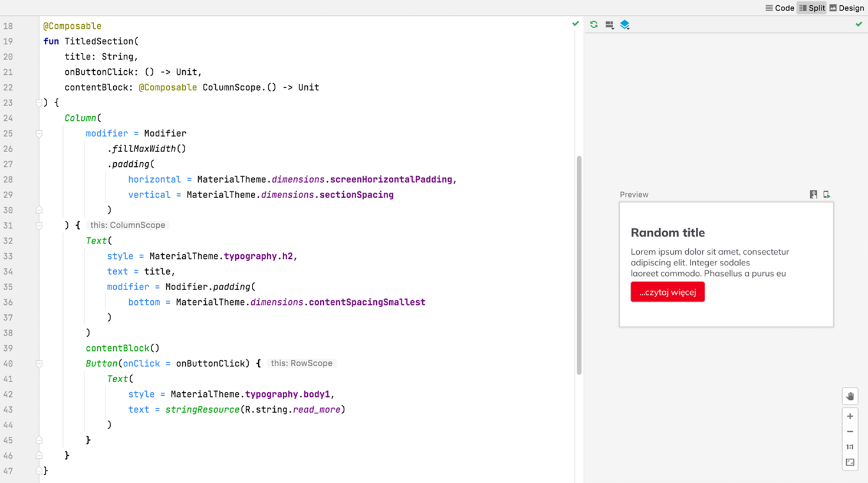The height and width of the screenshot is (483, 868).
Task: Zoom in on the preview
Action: (x=850, y=416)
